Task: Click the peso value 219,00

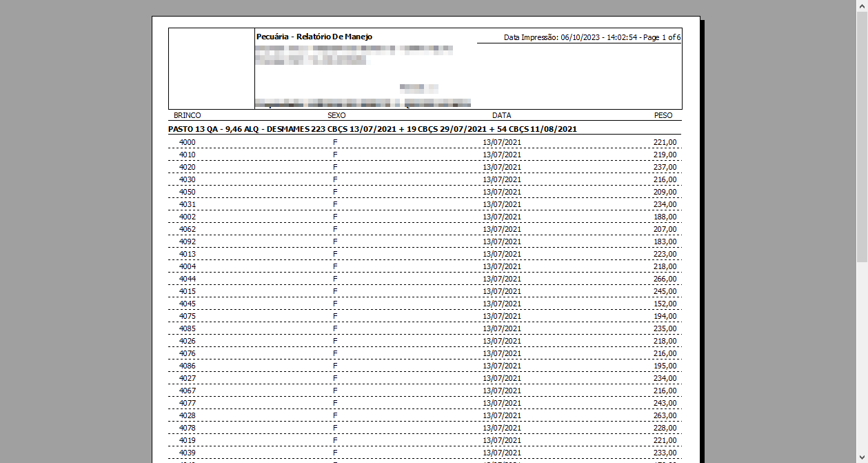Action: coord(665,155)
